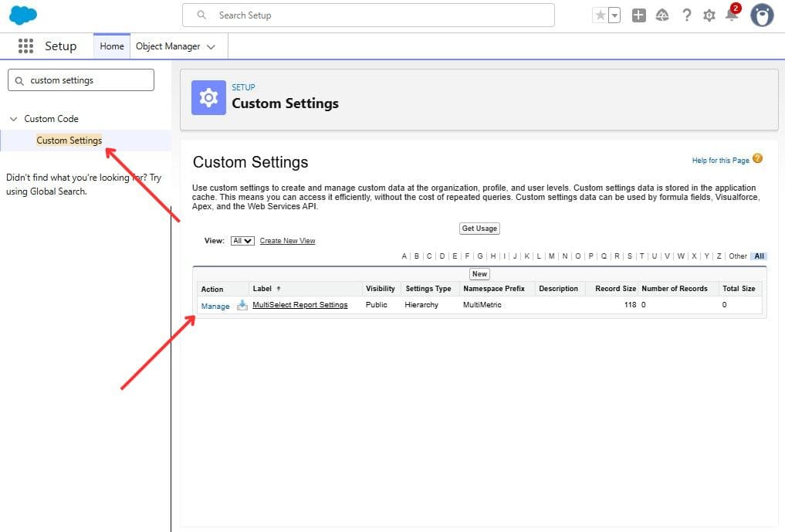785x532 pixels.
Task: Switch to the Home tab
Action: (x=111, y=46)
